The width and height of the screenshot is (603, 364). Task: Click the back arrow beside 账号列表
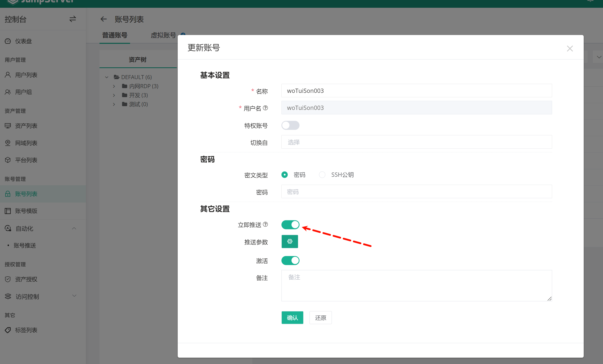click(104, 19)
